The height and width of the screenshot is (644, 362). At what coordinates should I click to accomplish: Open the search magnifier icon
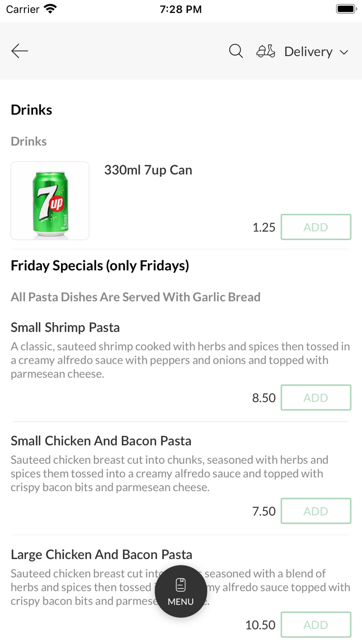coord(236,51)
